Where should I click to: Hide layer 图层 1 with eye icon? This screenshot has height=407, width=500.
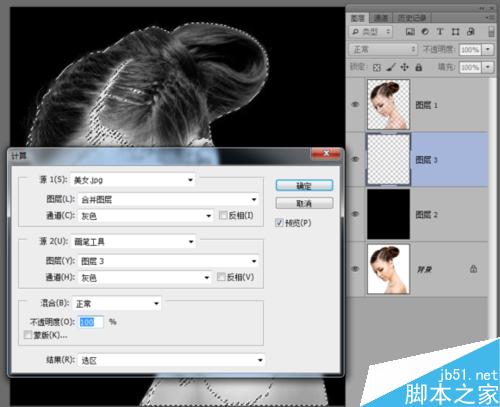click(356, 104)
